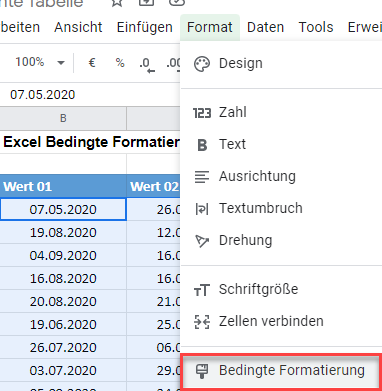
Task: Open the Ansicht menu
Action: [78, 27]
